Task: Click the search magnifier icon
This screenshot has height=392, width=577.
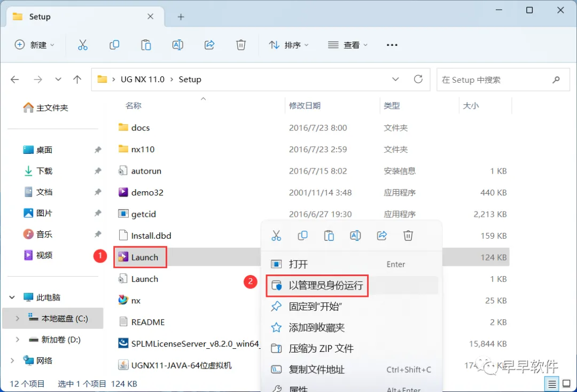Action: [x=556, y=80]
